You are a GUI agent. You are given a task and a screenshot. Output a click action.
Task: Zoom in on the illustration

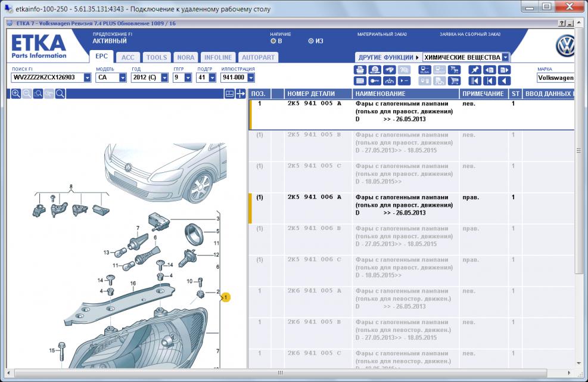pos(15,94)
